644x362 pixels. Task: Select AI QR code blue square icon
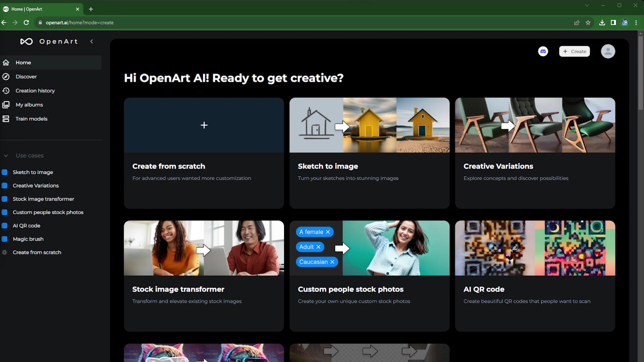(x=5, y=226)
